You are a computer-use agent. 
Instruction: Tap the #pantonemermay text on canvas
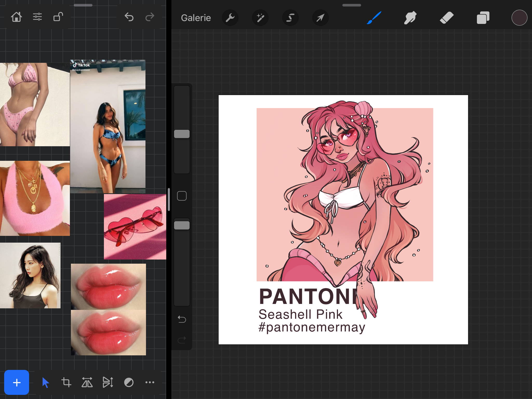pos(312,327)
